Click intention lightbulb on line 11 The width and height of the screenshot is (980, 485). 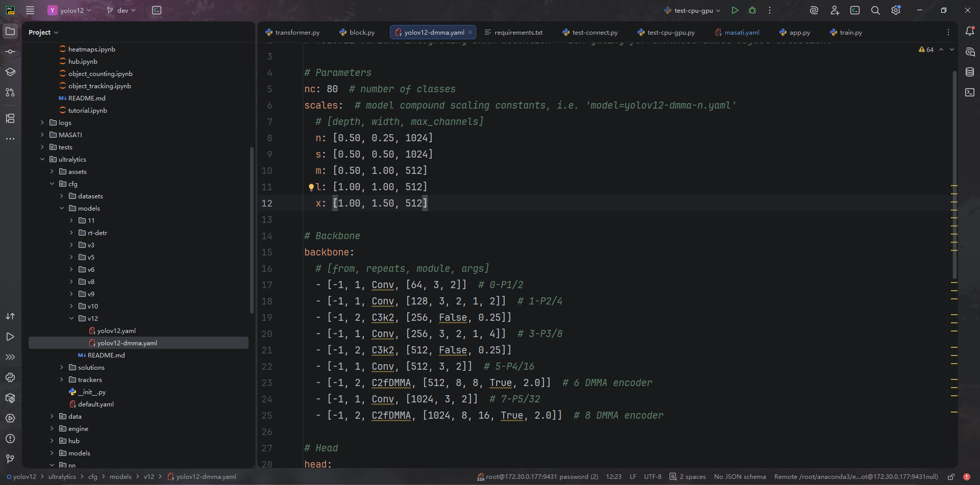coord(311,187)
